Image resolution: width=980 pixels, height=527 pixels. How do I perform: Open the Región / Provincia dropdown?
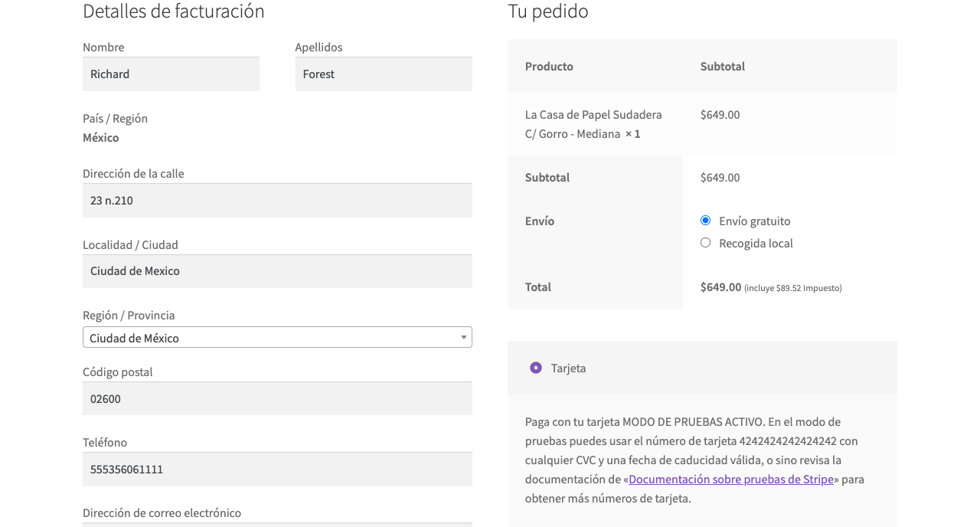pos(277,338)
